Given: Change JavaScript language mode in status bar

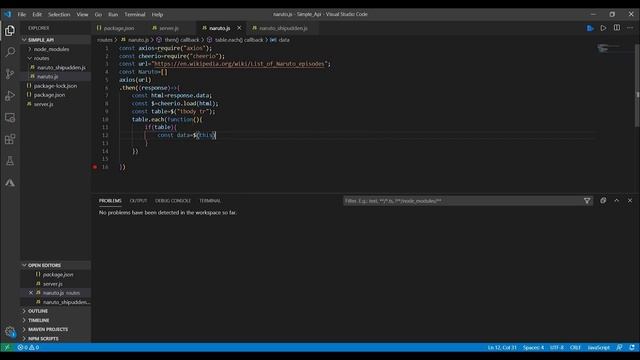Looking at the screenshot, I should 598,347.
